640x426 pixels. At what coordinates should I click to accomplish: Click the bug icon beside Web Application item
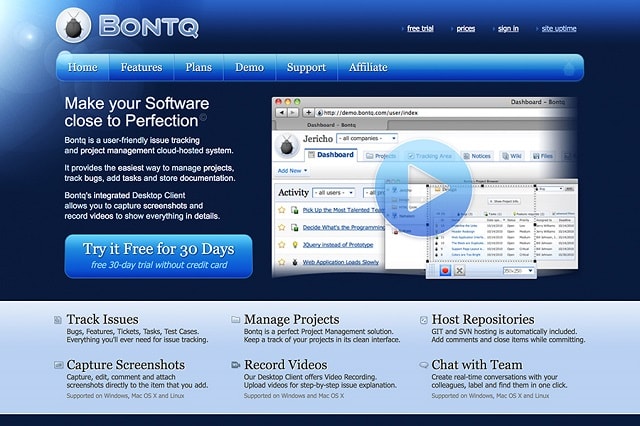[295, 262]
